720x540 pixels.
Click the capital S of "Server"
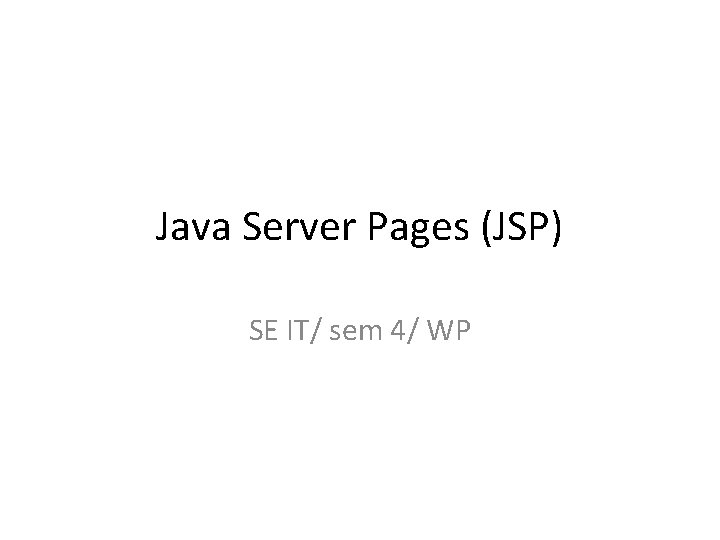click(x=252, y=225)
